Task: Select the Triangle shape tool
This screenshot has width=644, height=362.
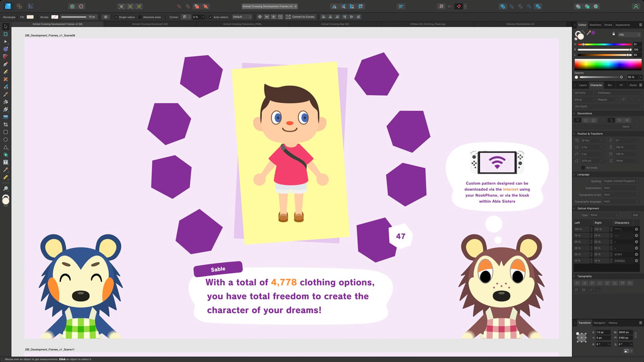Action: (5, 147)
